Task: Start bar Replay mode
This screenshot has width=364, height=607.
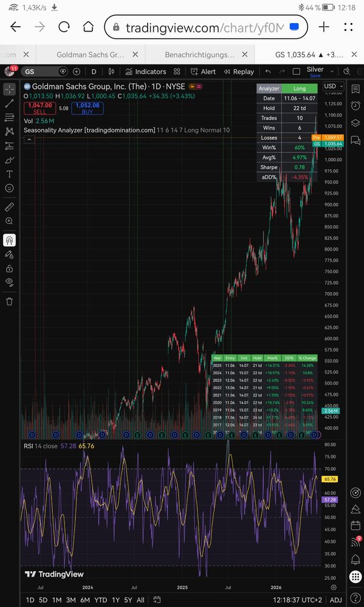Action: coord(239,72)
